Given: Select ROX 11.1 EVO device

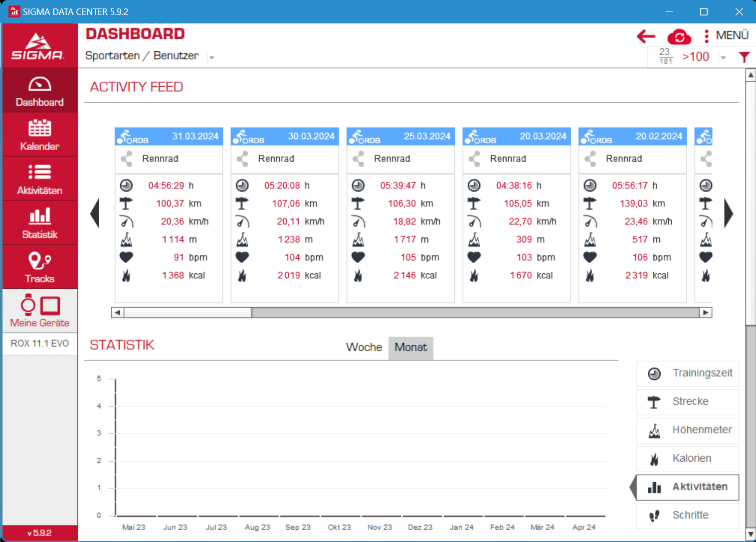Looking at the screenshot, I should (x=40, y=344).
